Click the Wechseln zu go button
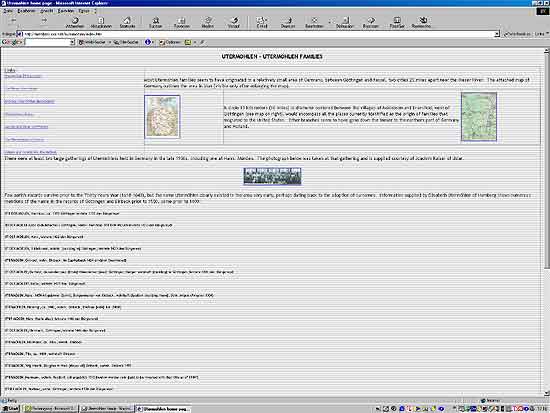The image size is (550, 413). pyautogui.click(x=517, y=34)
